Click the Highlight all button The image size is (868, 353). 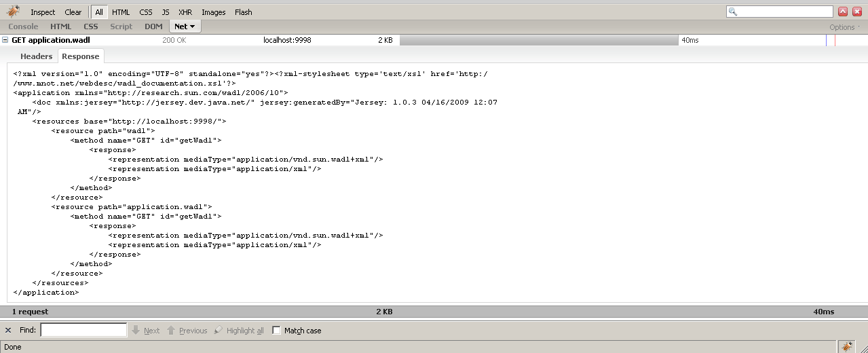239,331
